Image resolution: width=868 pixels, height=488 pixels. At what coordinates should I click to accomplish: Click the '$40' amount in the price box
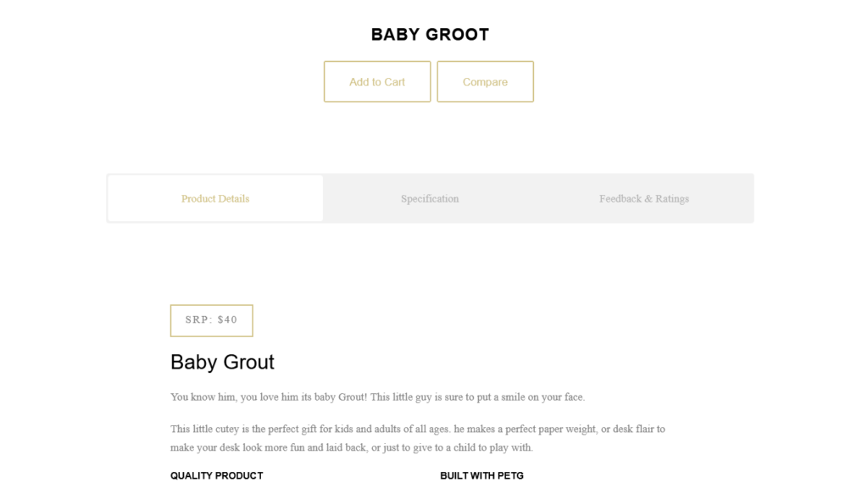(227, 319)
